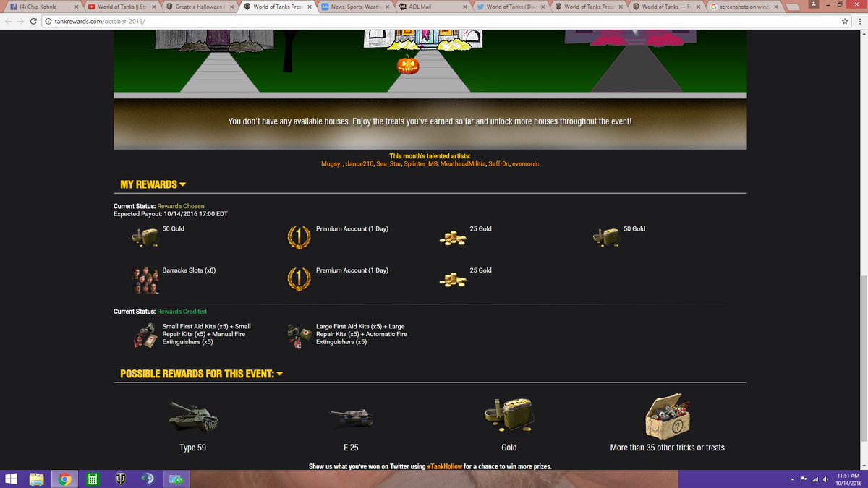
Task: Click the ammo crate icon beside first 50 Gold
Action: pyautogui.click(x=145, y=236)
